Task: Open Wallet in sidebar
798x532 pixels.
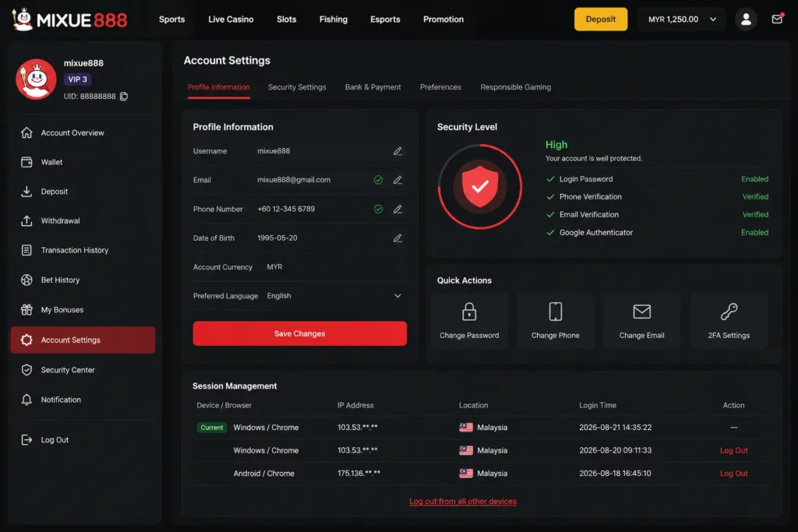Action: pyautogui.click(x=83, y=162)
